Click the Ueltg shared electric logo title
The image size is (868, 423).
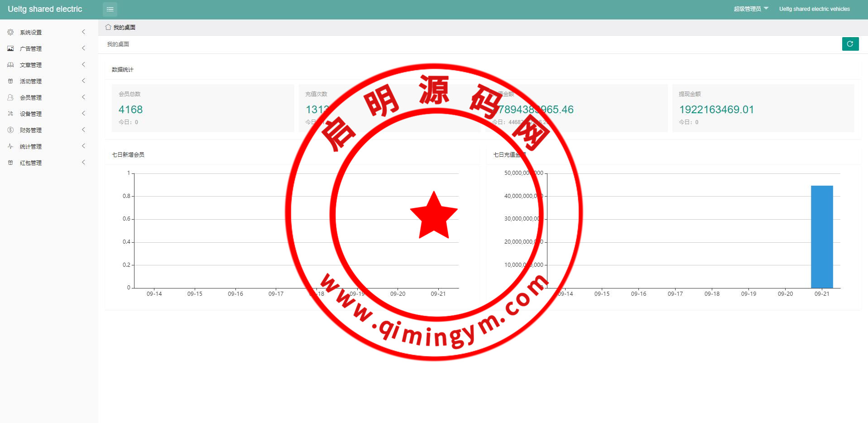click(x=45, y=9)
